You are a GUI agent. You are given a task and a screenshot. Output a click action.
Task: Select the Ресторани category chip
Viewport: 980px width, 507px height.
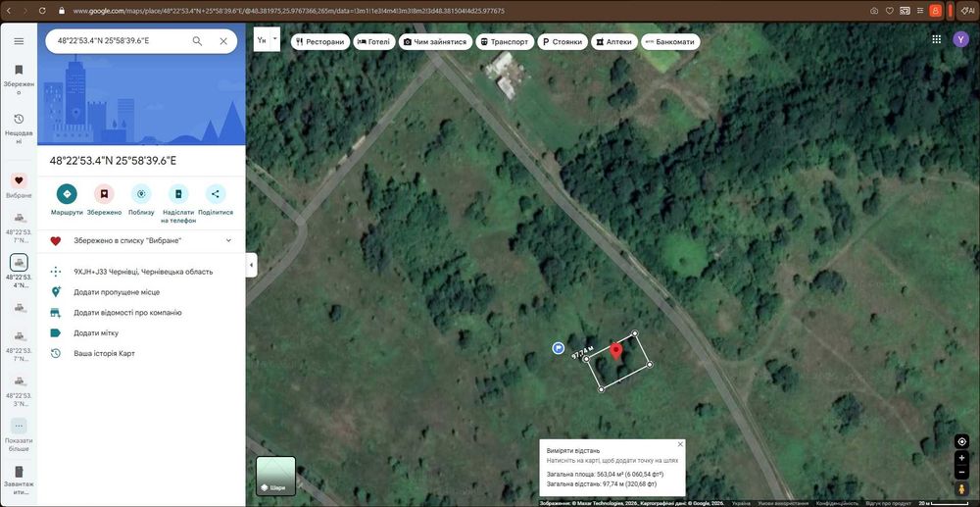coord(320,42)
